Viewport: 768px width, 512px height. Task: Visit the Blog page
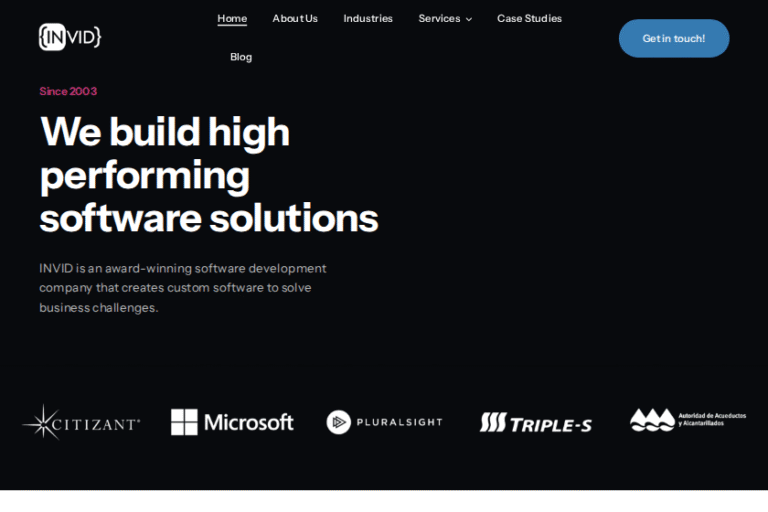[241, 57]
